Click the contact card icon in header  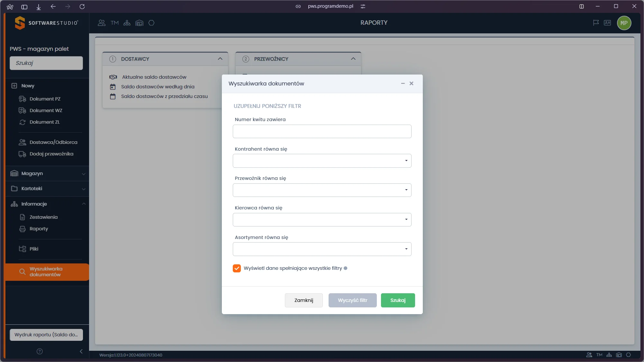pyautogui.click(x=607, y=23)
